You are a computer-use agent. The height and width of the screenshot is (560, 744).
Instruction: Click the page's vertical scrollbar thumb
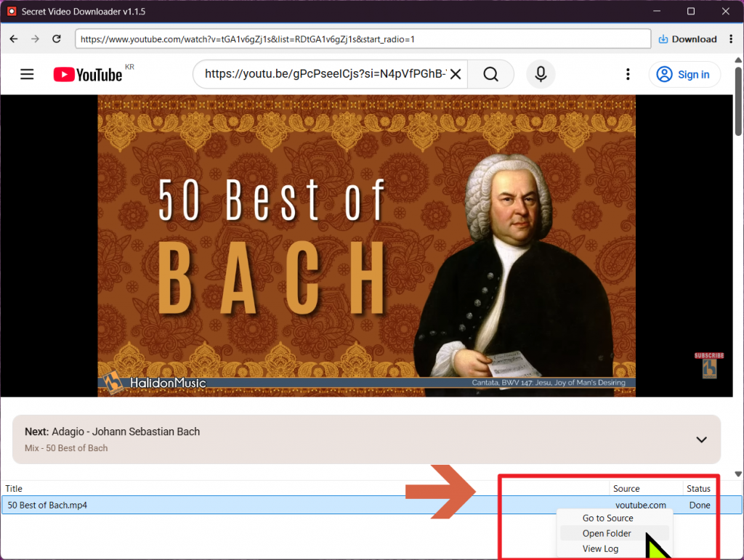tap(738, 101)
